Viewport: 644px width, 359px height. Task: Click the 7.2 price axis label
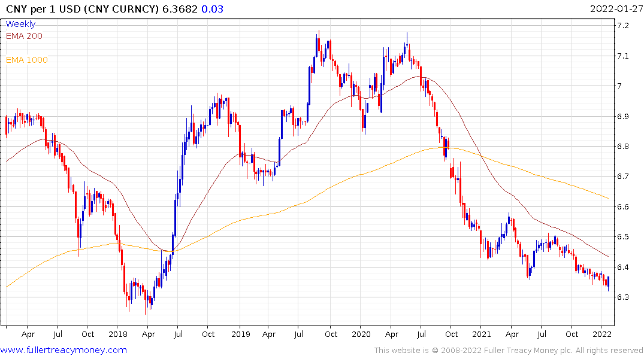click(x=622, y=26)
